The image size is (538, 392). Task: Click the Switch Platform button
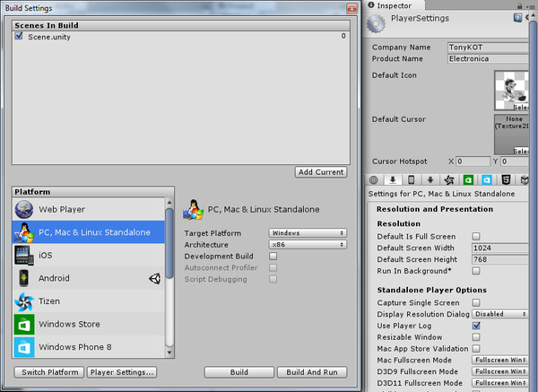pos(49,372)
